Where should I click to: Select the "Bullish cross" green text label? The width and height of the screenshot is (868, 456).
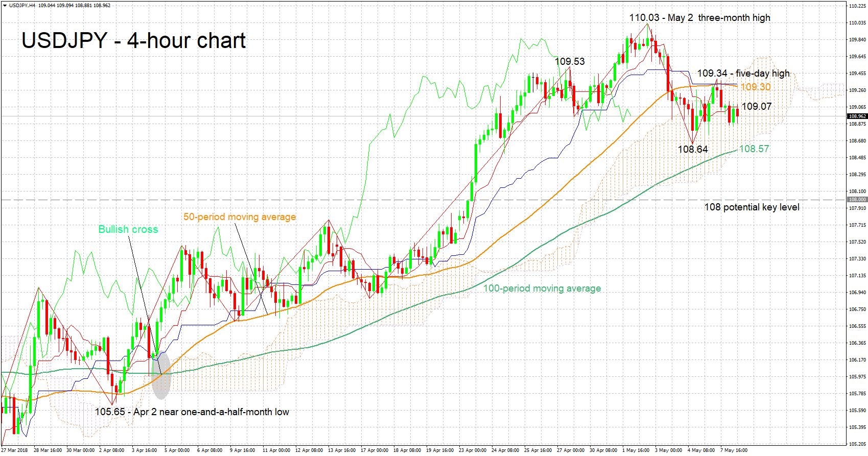click(128, 230)
